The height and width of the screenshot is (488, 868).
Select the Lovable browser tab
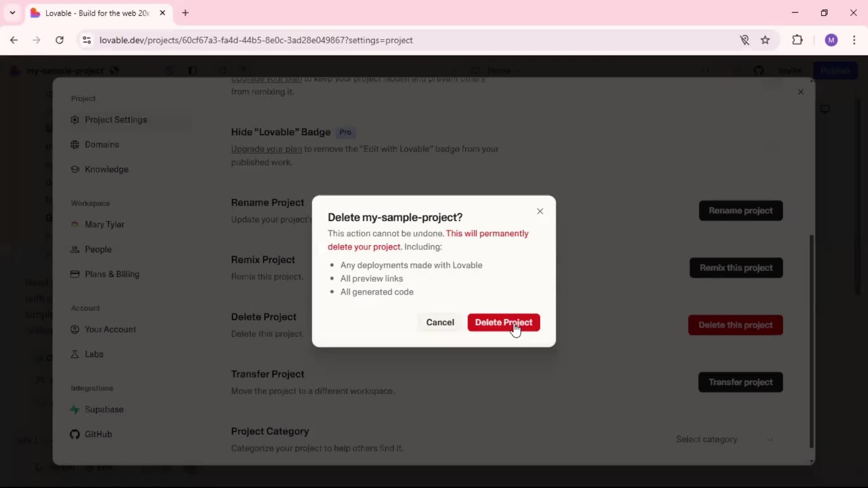pos(99,13)
